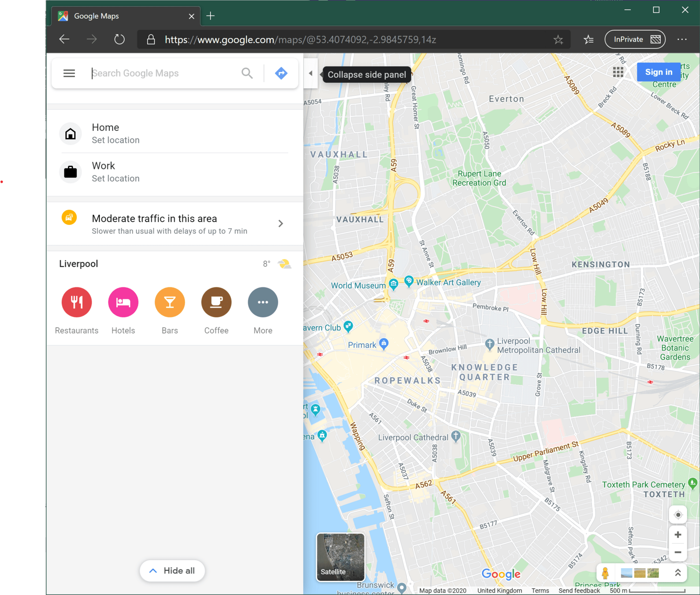The height and width of the screenshot is (595, 700).
Task: Click the search magnifier icon
Action: tap(247, 73)
